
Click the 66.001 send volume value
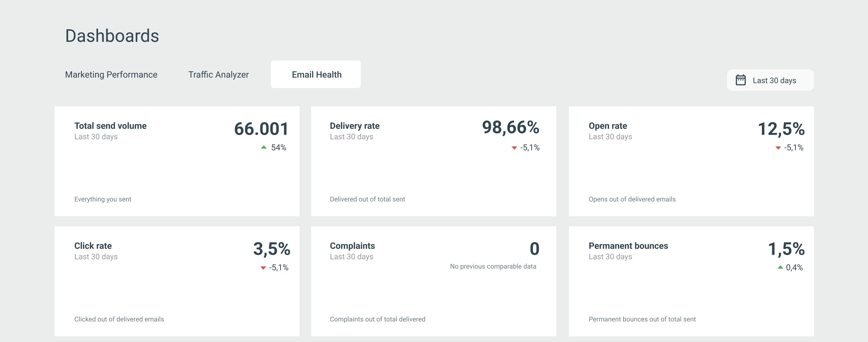[x=261, y=129]
